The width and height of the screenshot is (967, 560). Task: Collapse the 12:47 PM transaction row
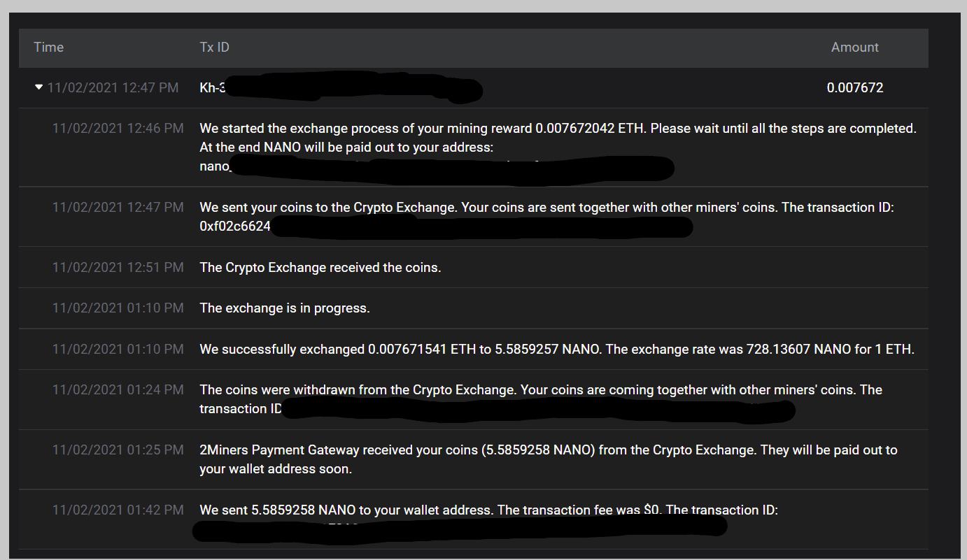pyautogui.click(x=38, y=87)
